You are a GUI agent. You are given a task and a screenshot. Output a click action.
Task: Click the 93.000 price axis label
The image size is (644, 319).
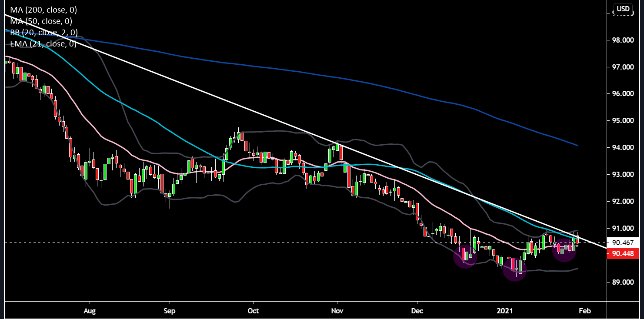click(x=624, y=175)
